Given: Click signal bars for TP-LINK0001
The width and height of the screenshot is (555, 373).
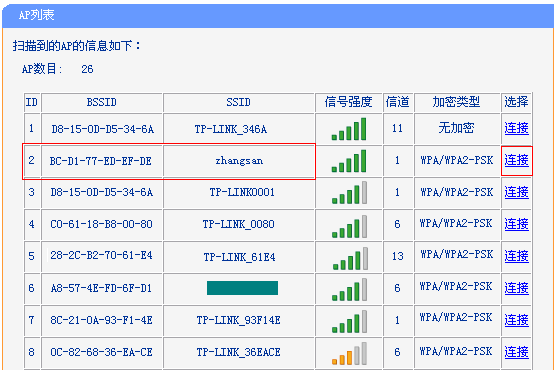Looking at the screenshot, I should [x=349, y=193].
